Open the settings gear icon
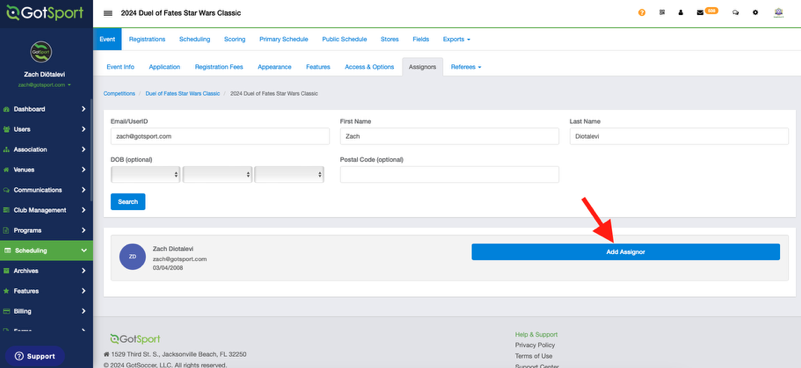 pyautogui.click(x=755, y=12)
